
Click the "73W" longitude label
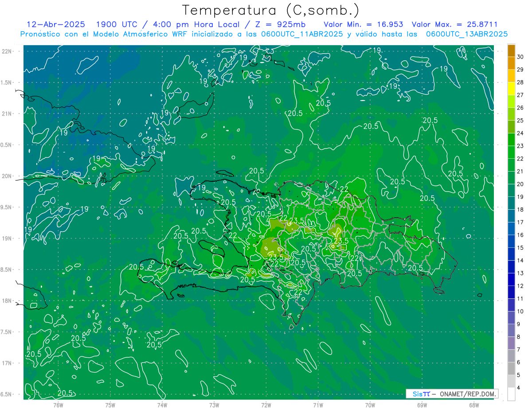(214, 405)
